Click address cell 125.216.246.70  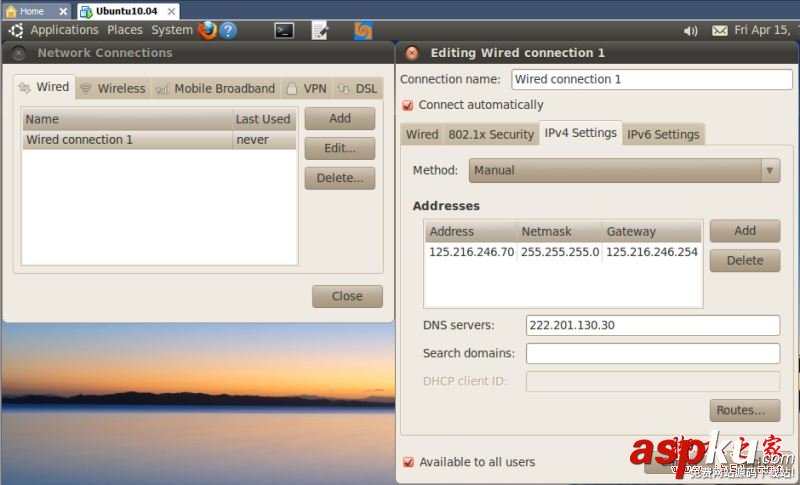[x=471, y=252]
